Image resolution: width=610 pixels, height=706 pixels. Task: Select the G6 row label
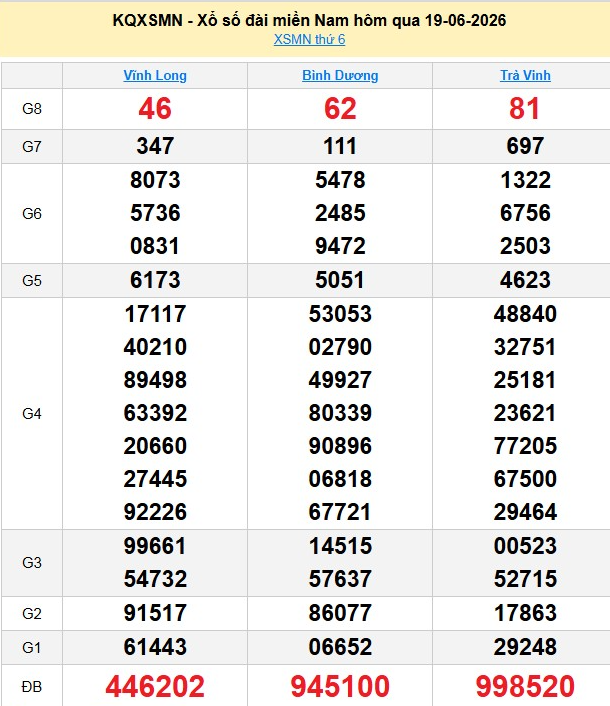(x=32, y=213)
